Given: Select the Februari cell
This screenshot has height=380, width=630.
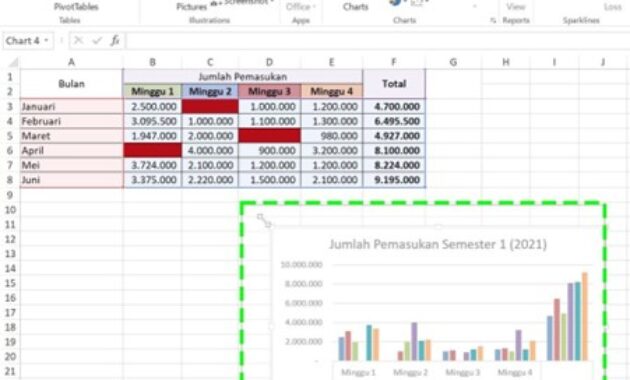Looking at the screenshot, I should pyautogui.click(x=71, y=121).
